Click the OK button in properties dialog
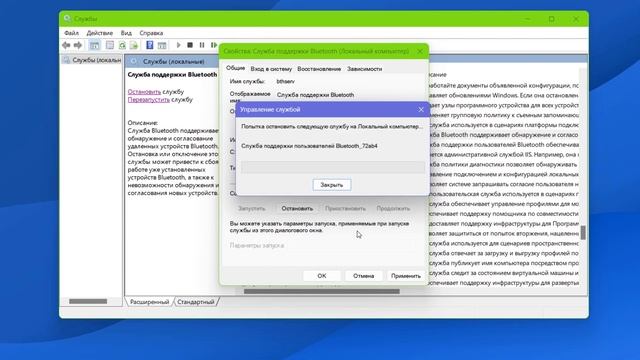Viewport: 640px width, 360px height. [x=322, y=276]
